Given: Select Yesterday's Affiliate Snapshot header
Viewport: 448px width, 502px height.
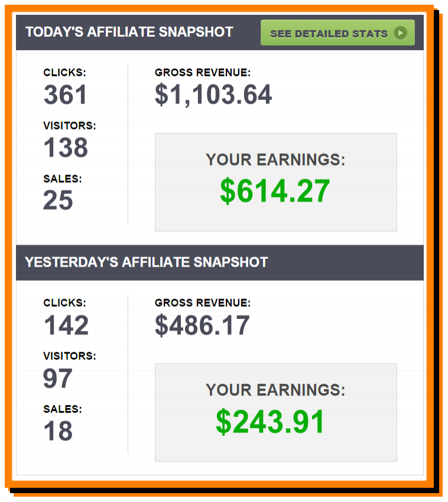Looking at the screenshot, I should (146, 262).
